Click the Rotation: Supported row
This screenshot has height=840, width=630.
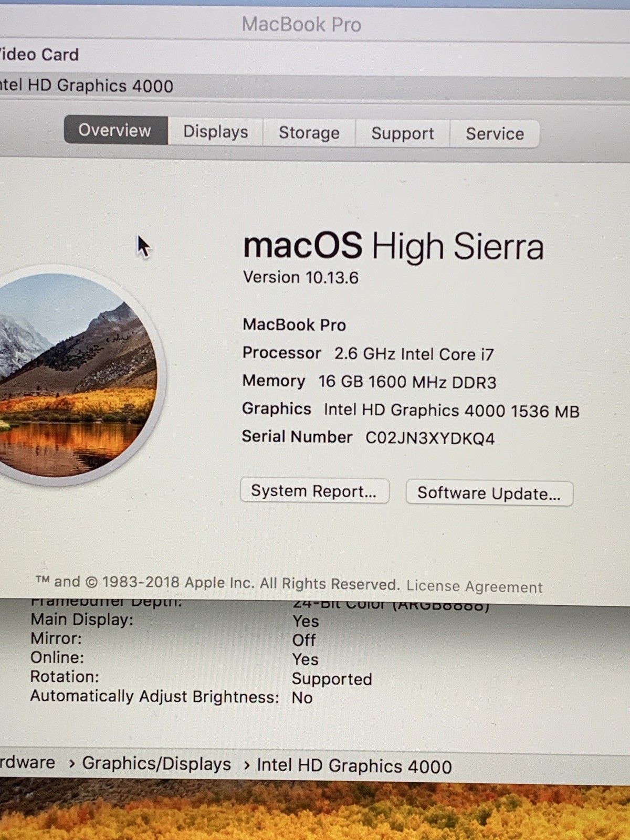201,678
